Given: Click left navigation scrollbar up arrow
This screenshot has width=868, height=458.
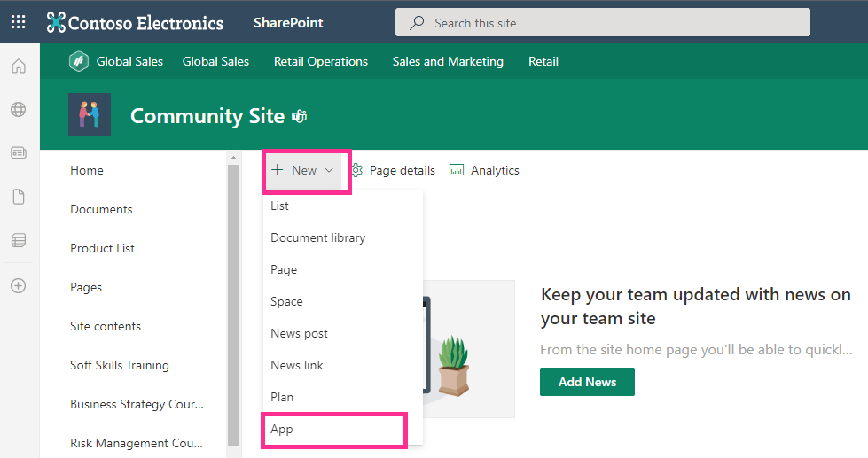Looking at the screenshot, I should coord(233,159).
